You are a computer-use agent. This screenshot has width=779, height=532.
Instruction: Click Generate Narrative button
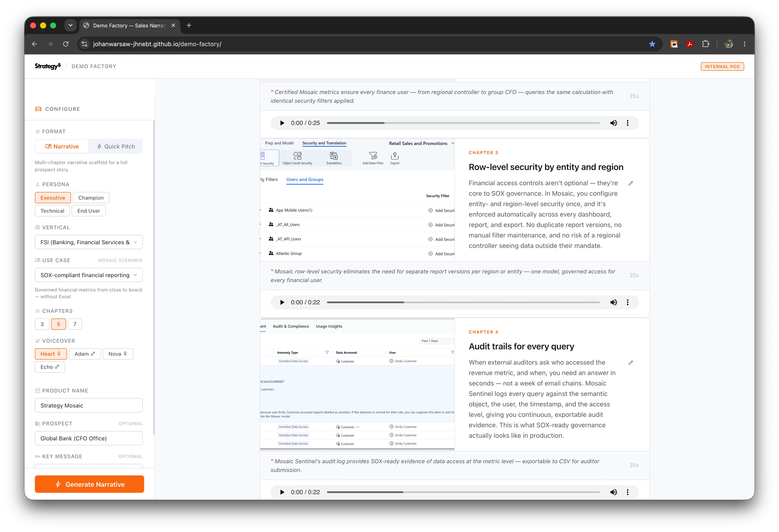click(89, 484)
